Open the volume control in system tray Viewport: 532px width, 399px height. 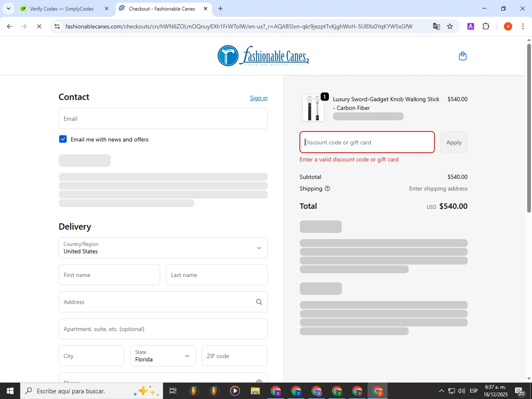[461, 391]
